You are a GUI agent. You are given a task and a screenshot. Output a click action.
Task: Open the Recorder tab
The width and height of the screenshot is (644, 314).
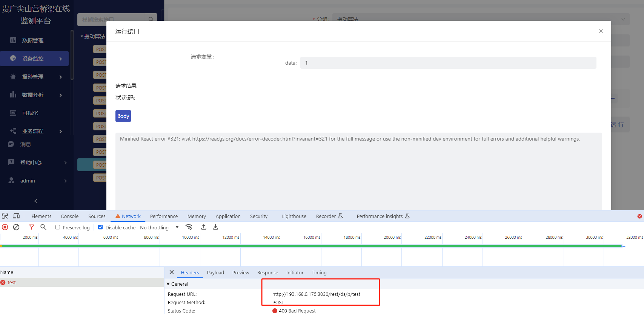click(329, 216)
